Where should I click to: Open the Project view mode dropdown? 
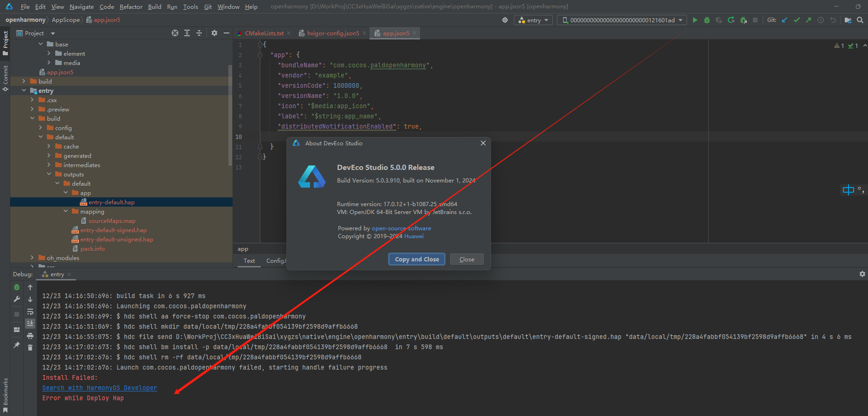[53, 33]
